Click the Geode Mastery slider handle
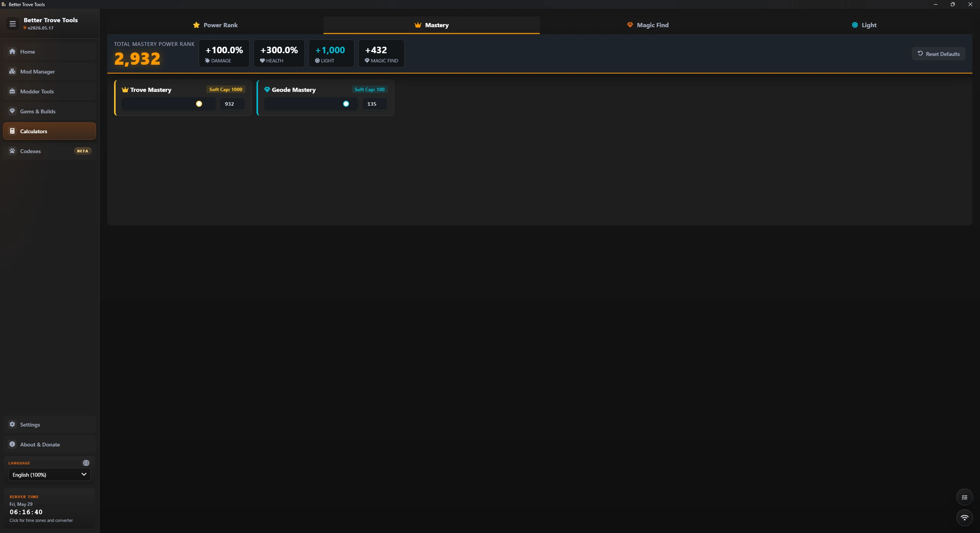 pos(346,104)
